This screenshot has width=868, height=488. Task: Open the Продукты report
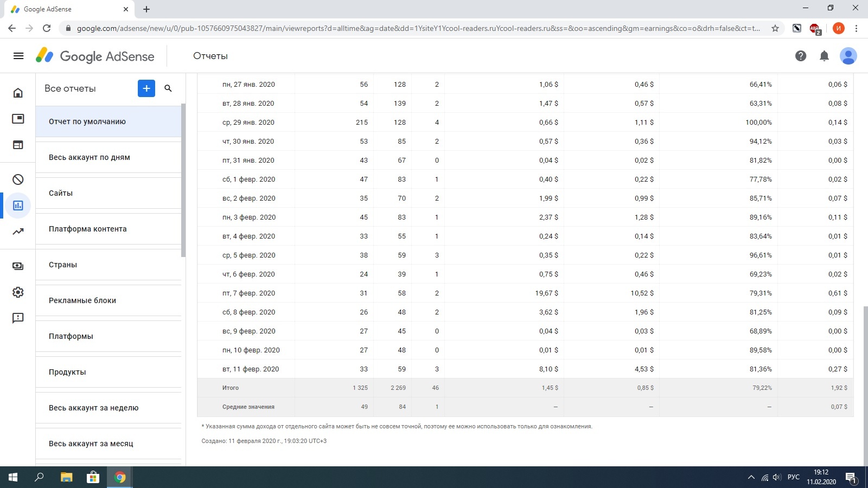click(108, 372)
